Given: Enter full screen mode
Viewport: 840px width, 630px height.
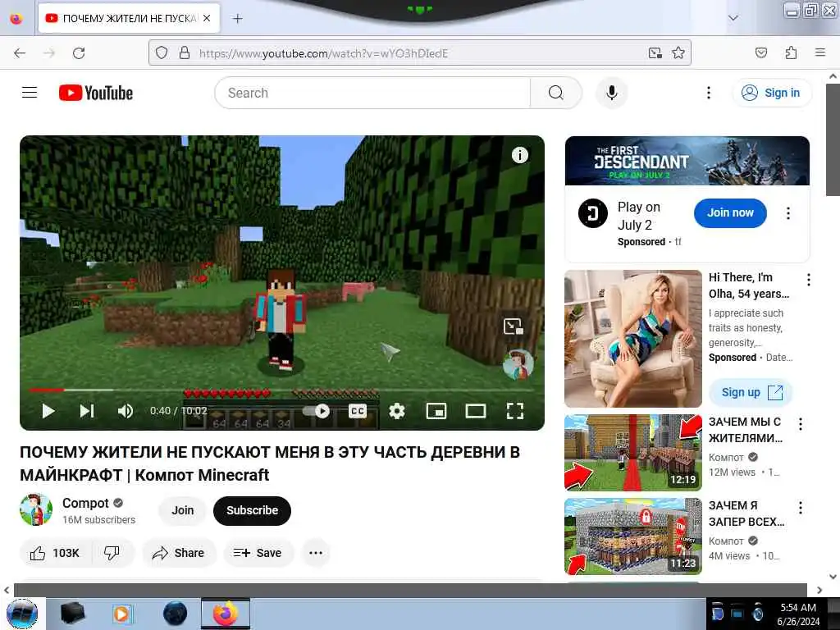Looking at the screenshot, I should [515, 411].
